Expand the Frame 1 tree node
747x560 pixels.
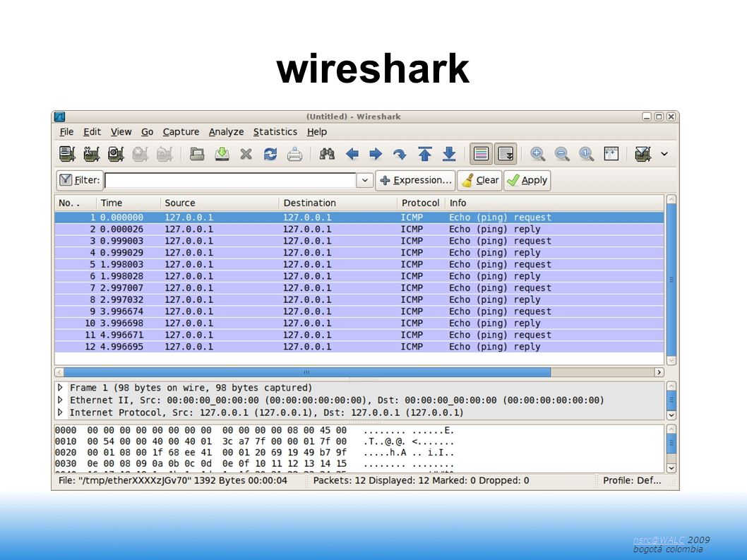tap(60, 388)
